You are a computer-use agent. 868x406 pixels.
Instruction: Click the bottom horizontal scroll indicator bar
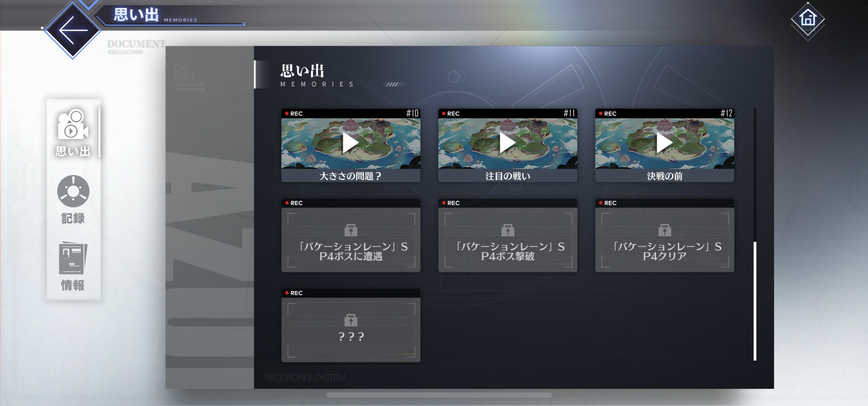[x=439, y=395]
